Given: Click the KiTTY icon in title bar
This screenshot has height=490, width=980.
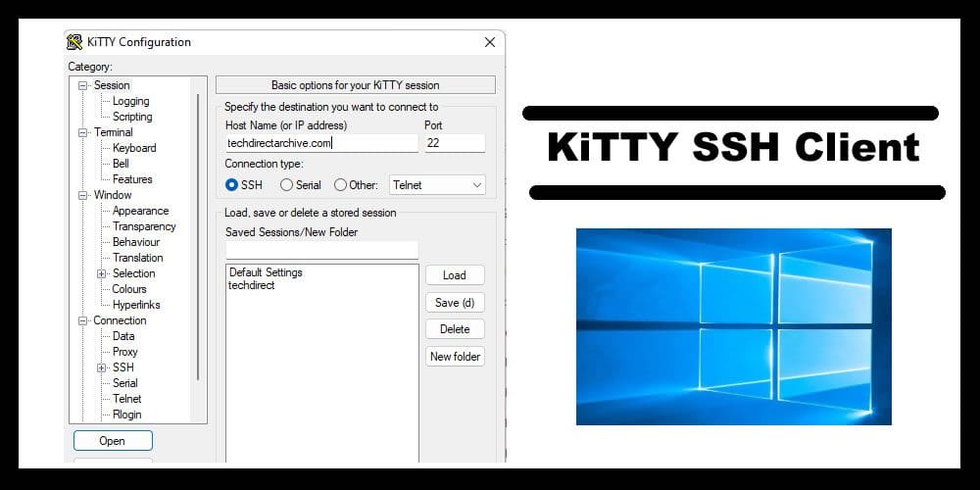Looking at the screenshot, I should (x=74, y=42).
